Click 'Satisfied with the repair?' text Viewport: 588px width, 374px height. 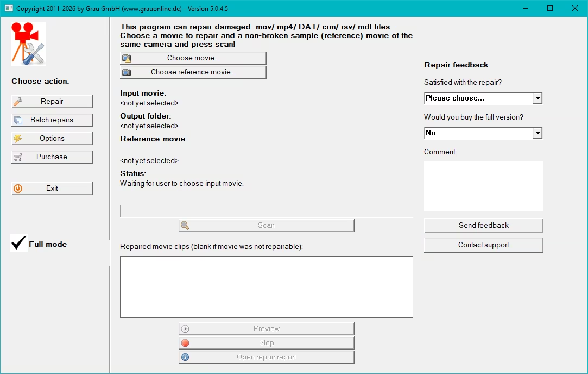[463, 82]
